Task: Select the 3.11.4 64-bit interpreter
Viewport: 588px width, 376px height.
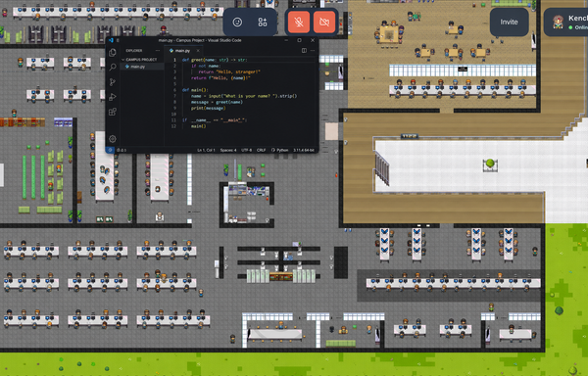Action: tap(304, 150)
